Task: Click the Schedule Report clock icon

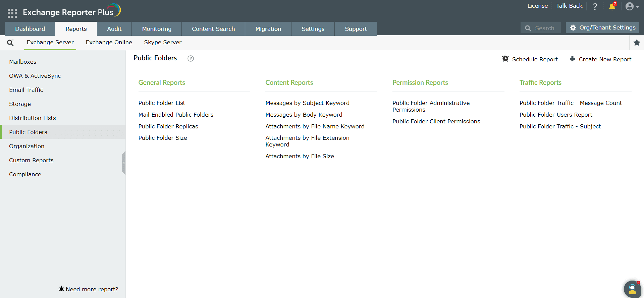Action: click(505, 59)
